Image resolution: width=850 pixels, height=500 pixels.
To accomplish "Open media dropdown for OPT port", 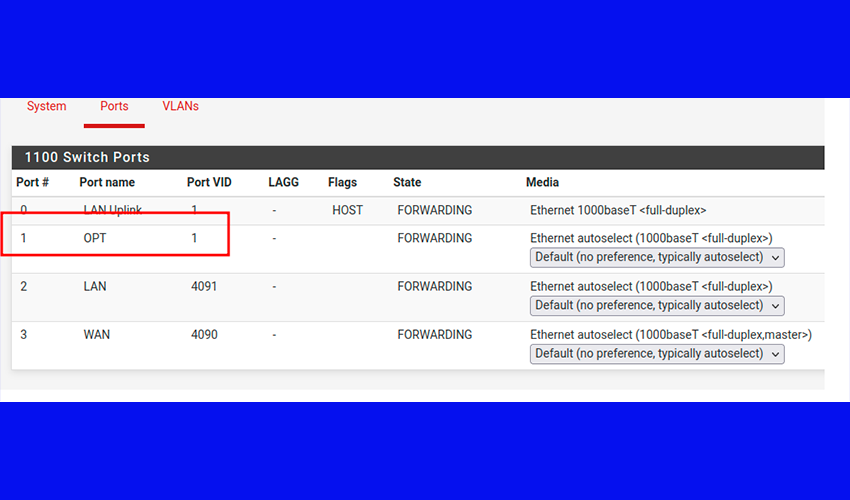I will pyautogui.click(x=657, y=257).
